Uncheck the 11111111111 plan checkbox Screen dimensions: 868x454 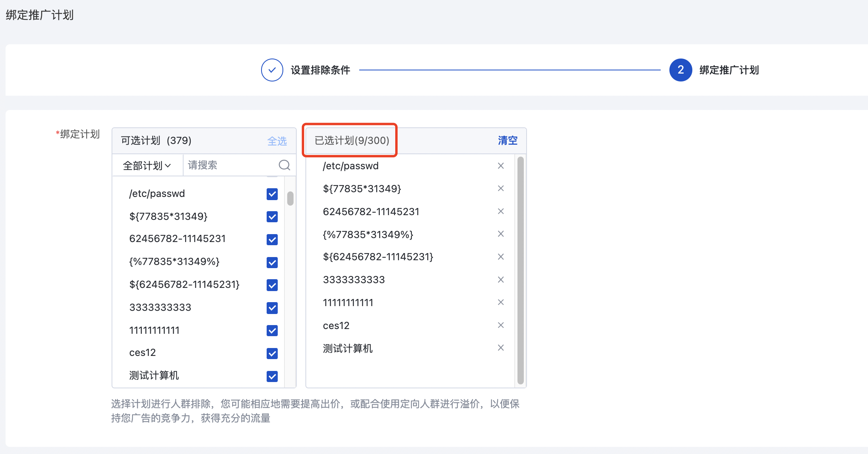[x=272, y=331]
